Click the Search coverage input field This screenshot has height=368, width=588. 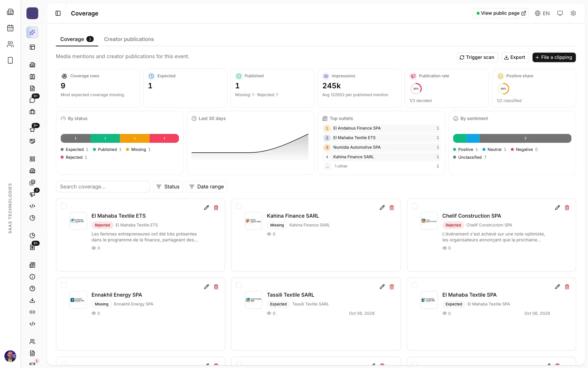(x=103, y=187)
